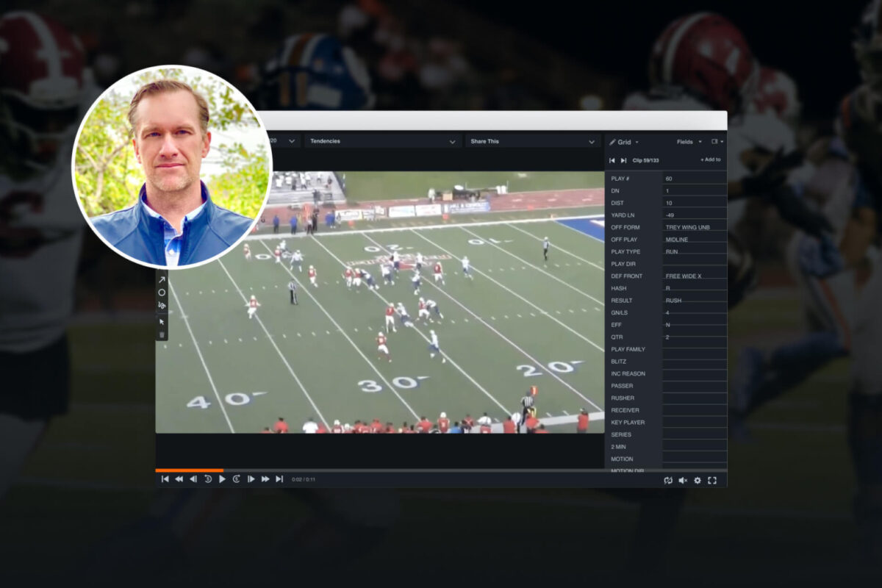Viewport: 882px width, 588px height.
Task: Select the circle drawing tool
Action: [162, 293]
